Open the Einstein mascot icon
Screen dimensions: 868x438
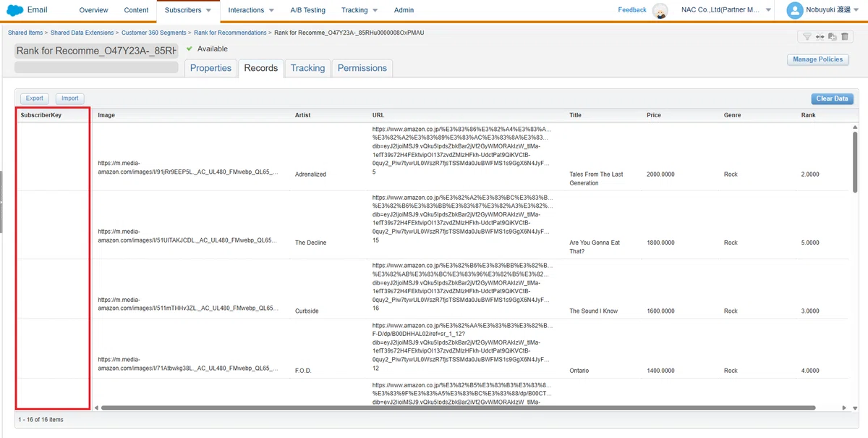pyautogui.click(x=660, y=10)
